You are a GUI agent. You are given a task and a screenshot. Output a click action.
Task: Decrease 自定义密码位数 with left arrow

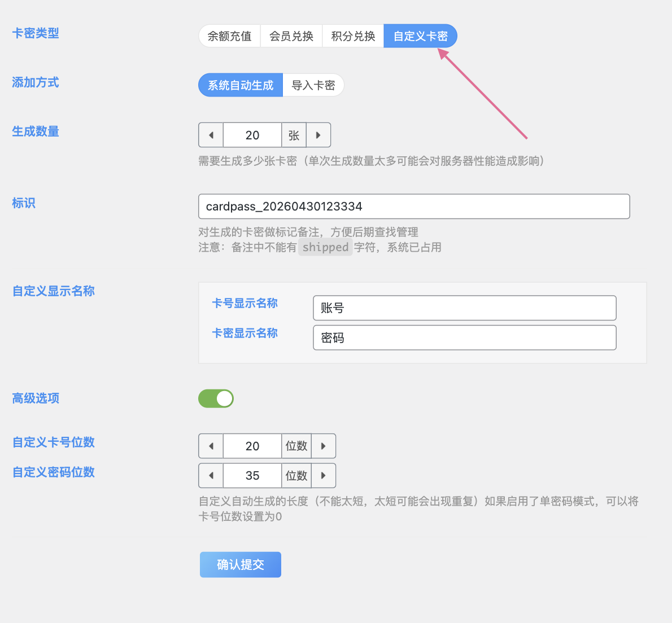[x=211, y=476]
